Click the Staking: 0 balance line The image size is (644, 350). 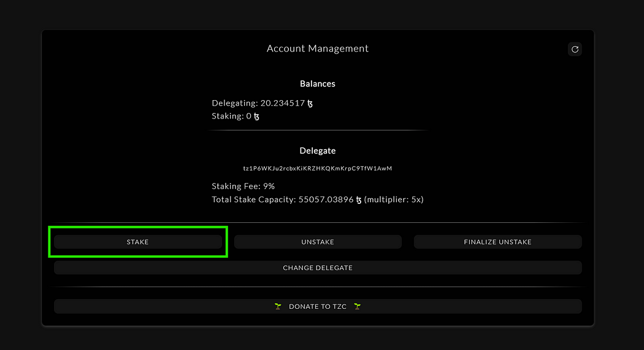pos(232,116)
